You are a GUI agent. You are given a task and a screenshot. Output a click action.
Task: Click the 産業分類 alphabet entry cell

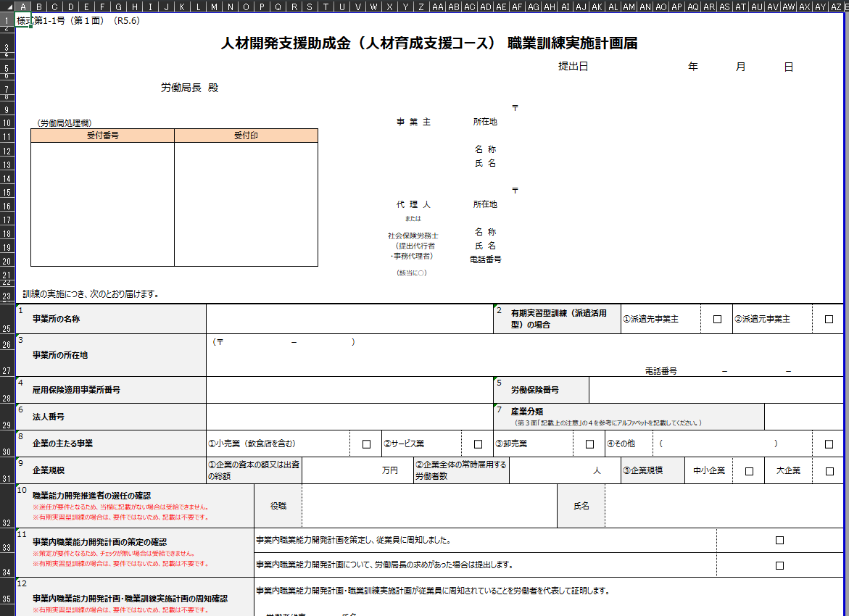804,417
